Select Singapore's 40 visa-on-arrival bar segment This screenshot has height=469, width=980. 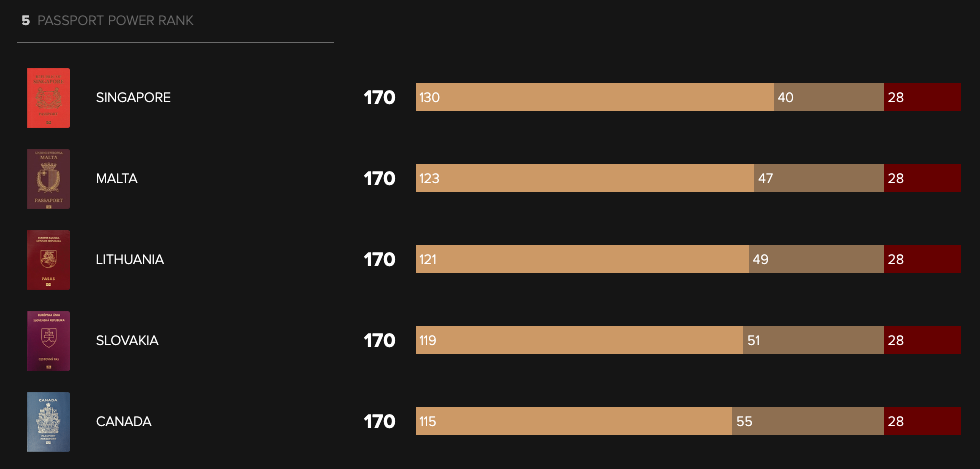(x=828, y=98)
